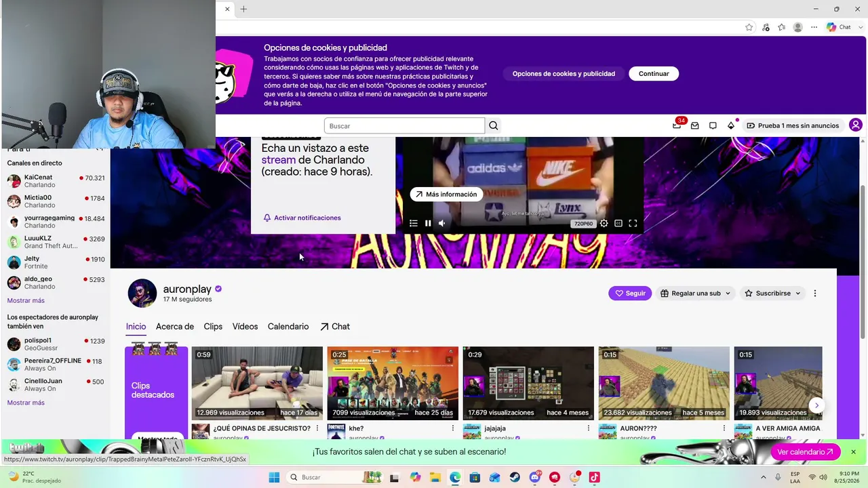This screenshot has height=488, width=868.
Task: Open aldo_geo channel in sidebar
Action: [x=56, y=283]
